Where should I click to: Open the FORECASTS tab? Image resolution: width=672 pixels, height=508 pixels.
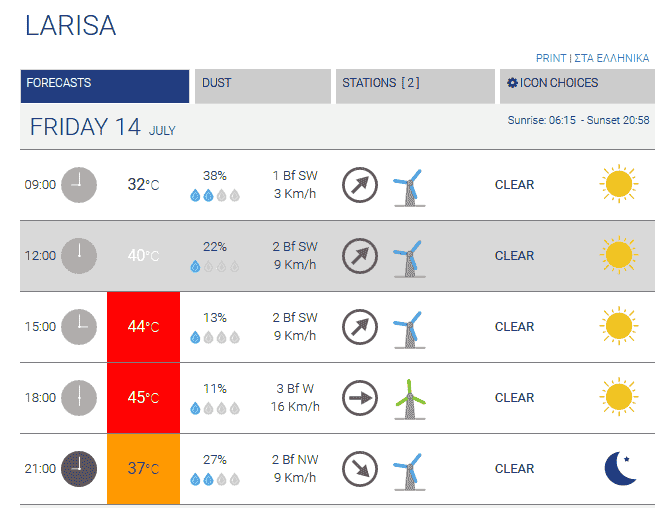[x=105, y=86]
